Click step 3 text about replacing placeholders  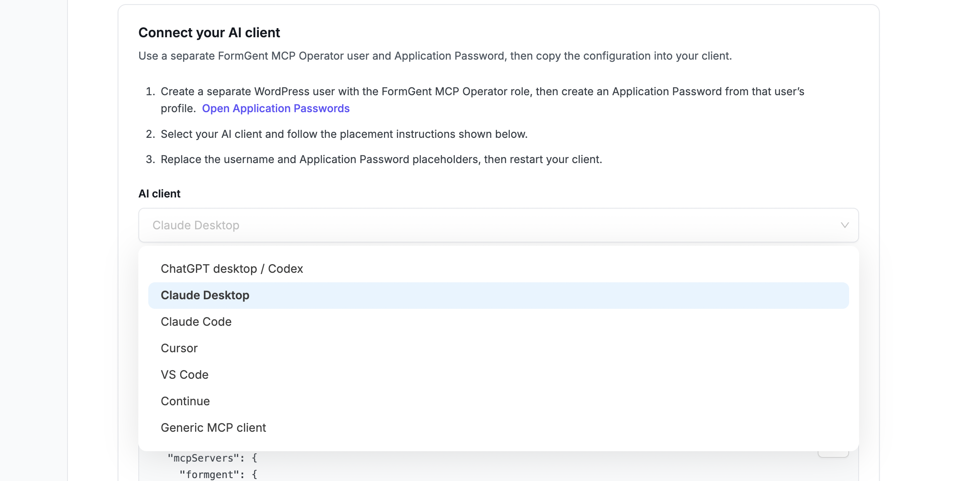click(381, 159)
